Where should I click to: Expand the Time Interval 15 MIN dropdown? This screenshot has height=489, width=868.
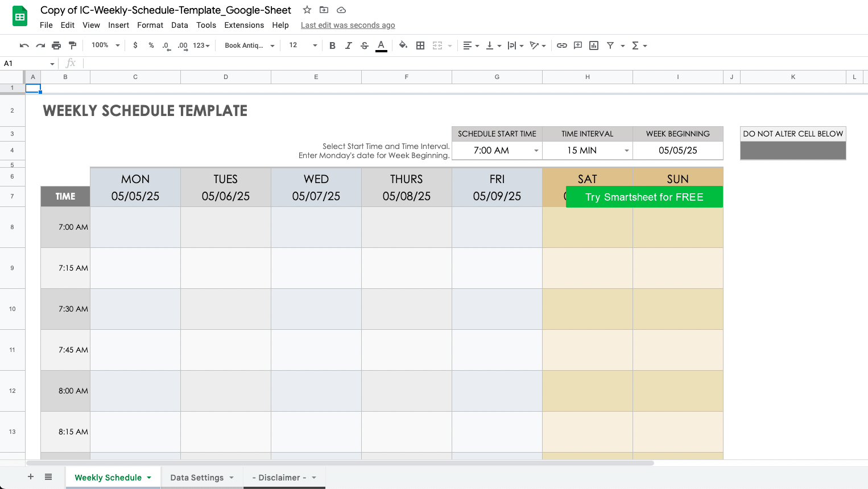click(x=626, y=151)
